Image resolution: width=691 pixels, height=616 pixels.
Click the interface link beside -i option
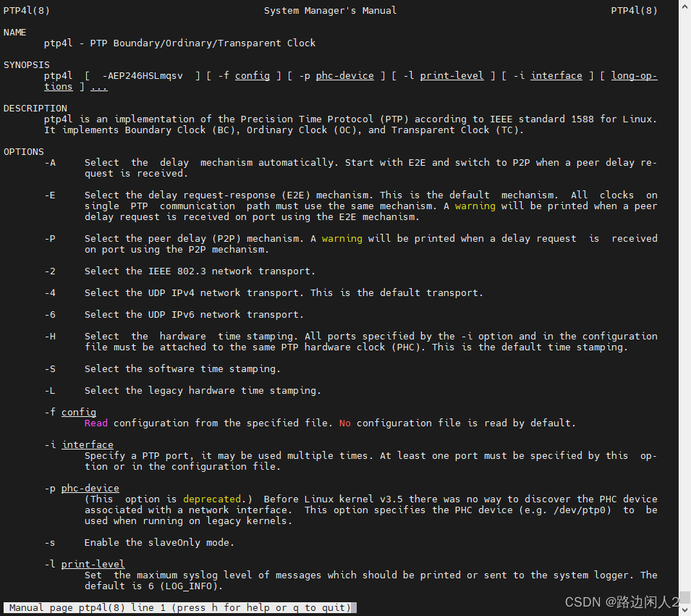87,444
